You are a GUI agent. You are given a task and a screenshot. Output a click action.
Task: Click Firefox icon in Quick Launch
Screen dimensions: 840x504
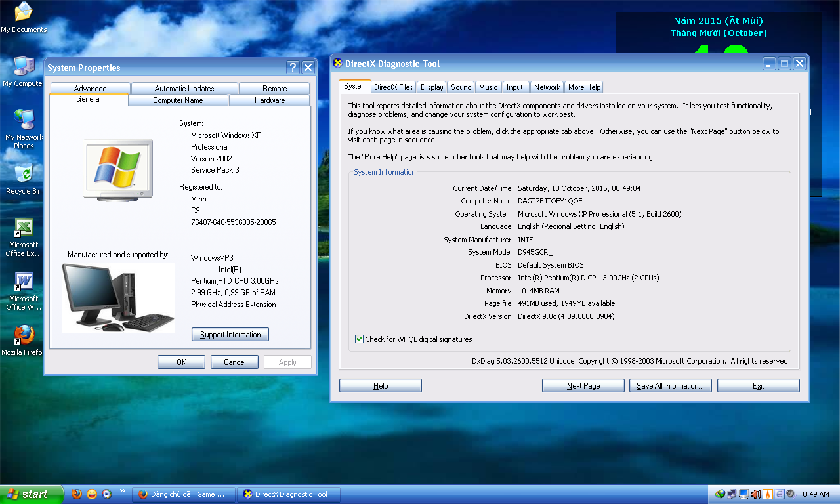pos(77,494)
